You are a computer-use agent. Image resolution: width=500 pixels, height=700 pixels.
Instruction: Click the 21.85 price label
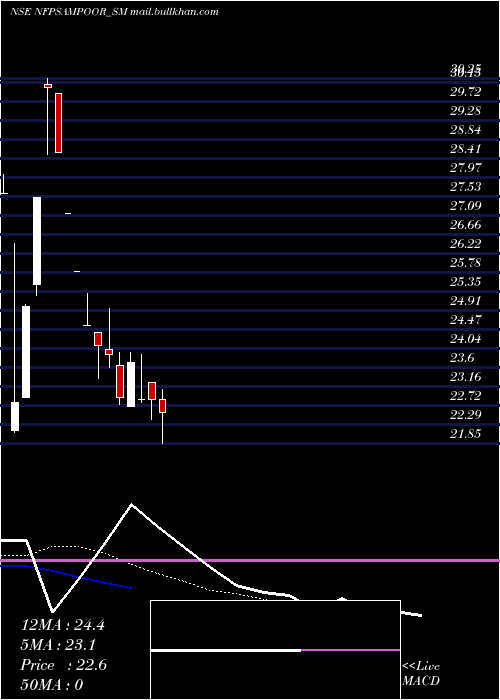pos(466,433)
